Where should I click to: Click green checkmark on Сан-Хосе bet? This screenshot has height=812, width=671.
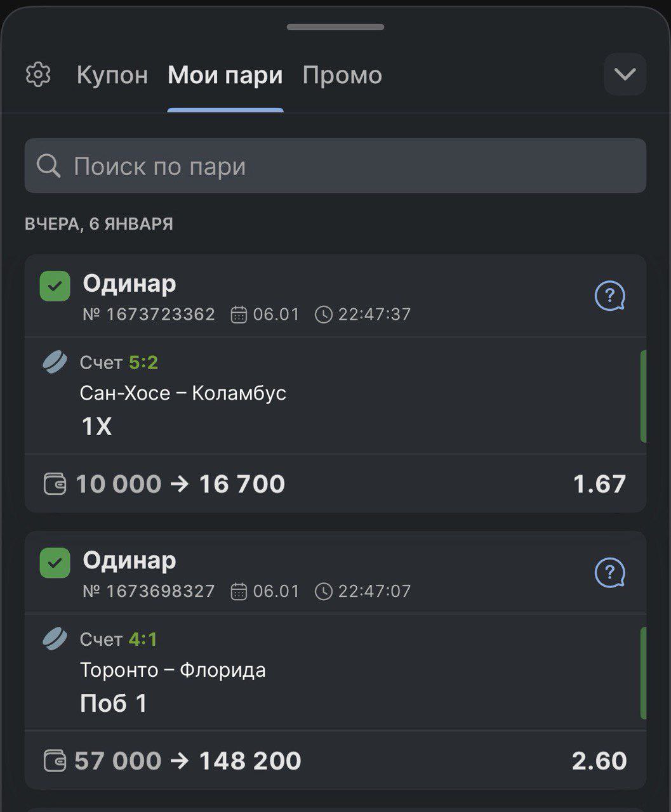[x=55, y=286]
